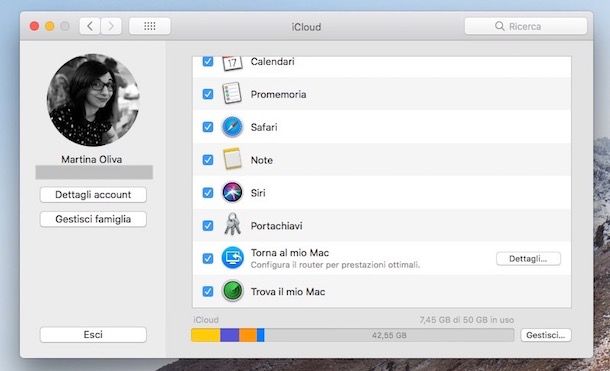Click the iCloud label above the storage bar
The height and width of the screenshot is (371, 610).
(x=206, y=320)
